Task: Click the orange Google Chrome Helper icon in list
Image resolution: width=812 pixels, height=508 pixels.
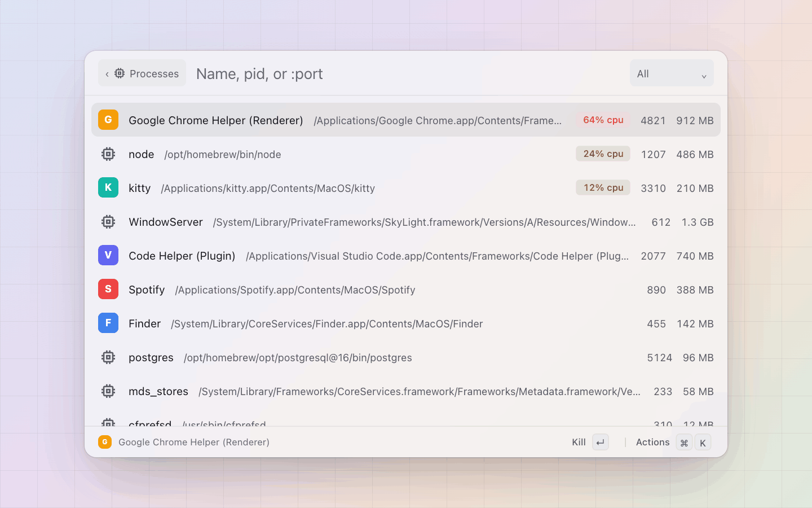Action: 108,120
